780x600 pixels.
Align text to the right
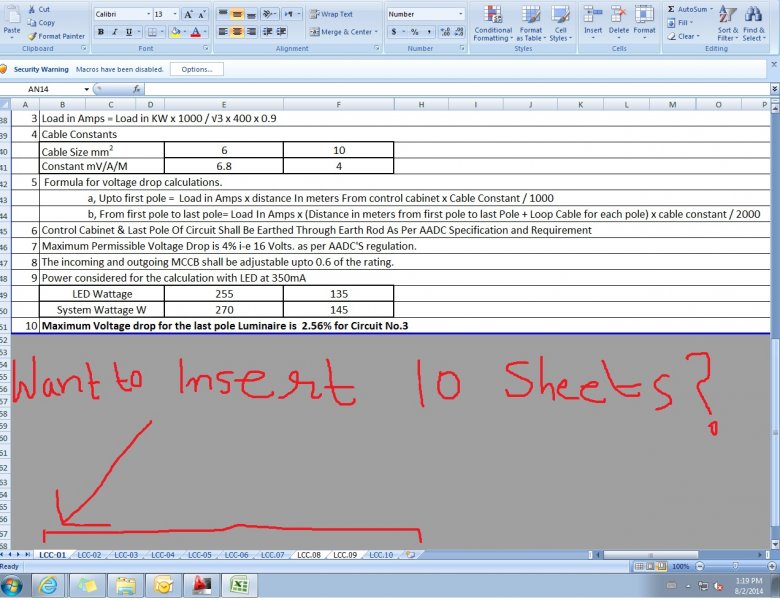[251, 32]
